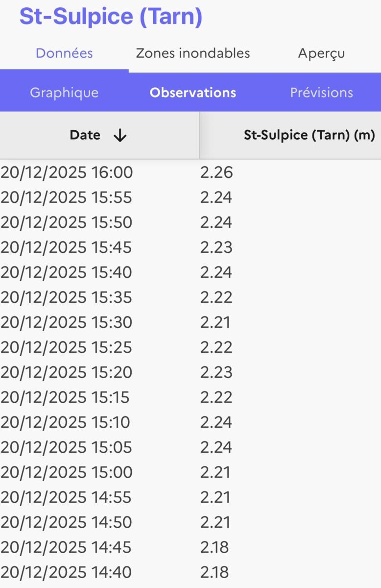Open the Données tab
This screenshot has width=381, height=588.
64,53
